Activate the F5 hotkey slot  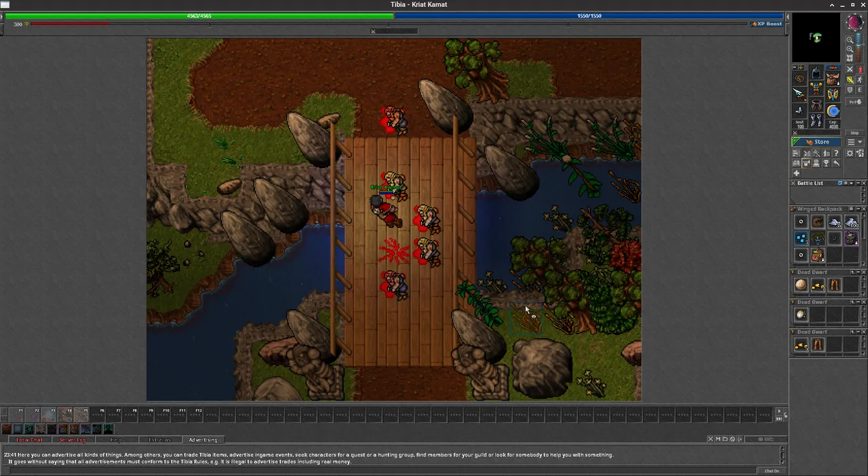click(x=82, y=414)
